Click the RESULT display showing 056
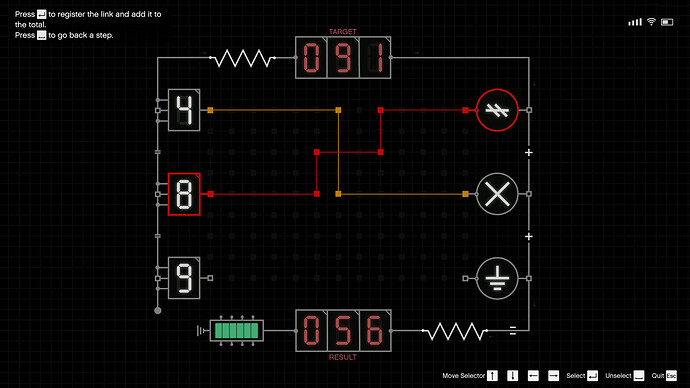 pos(343,331)
